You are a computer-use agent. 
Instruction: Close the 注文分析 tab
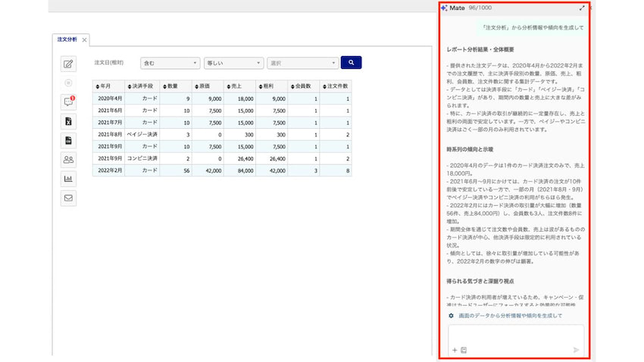(x=84, y=40)
